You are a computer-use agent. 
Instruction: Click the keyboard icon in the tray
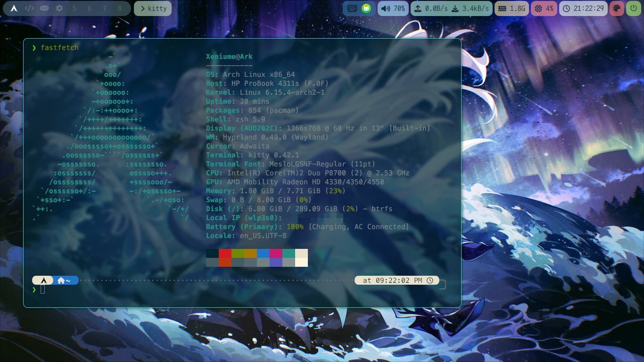pos(352,8)
